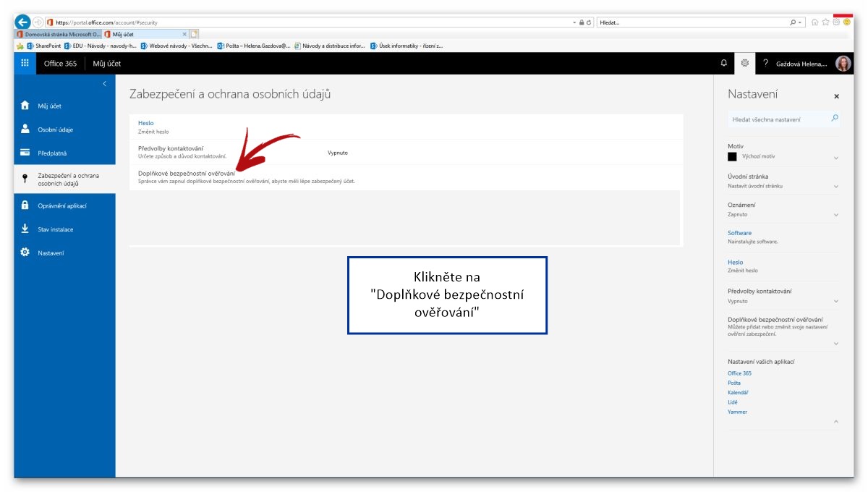Screen dimensions: 868x492
Task: Click the black Výchozí motiv color swatch
Action: (732, 156)
